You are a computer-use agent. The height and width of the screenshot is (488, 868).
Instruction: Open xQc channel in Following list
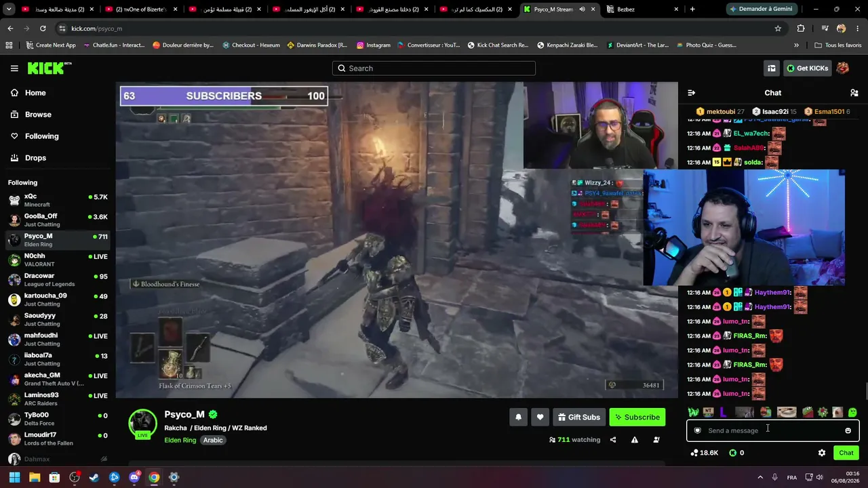(x=58, y=200)
